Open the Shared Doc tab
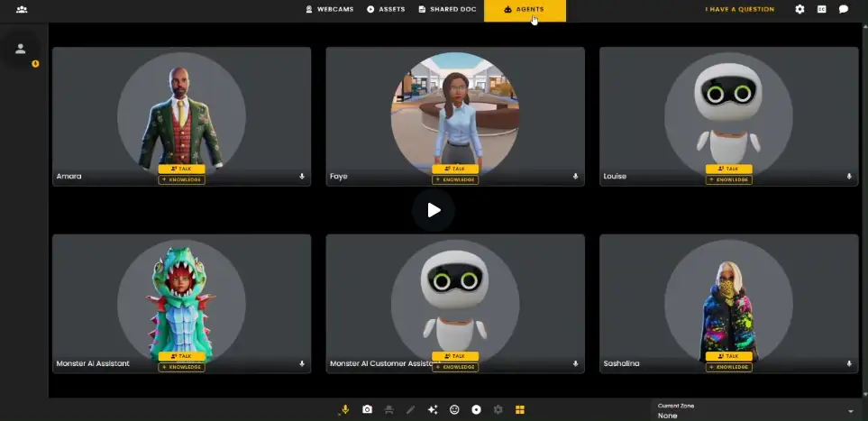Image resolution: width=868 pixels, height=421 pixels. [446, 9]
